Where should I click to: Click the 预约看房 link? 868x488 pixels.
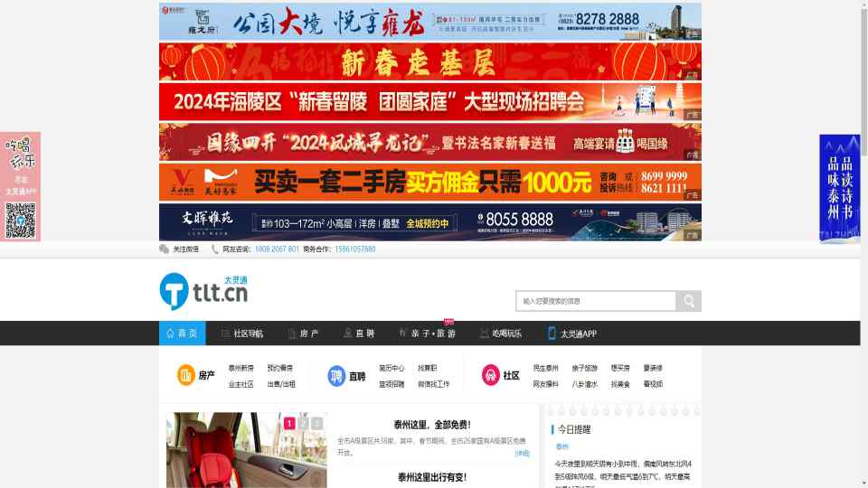[280, 368]
